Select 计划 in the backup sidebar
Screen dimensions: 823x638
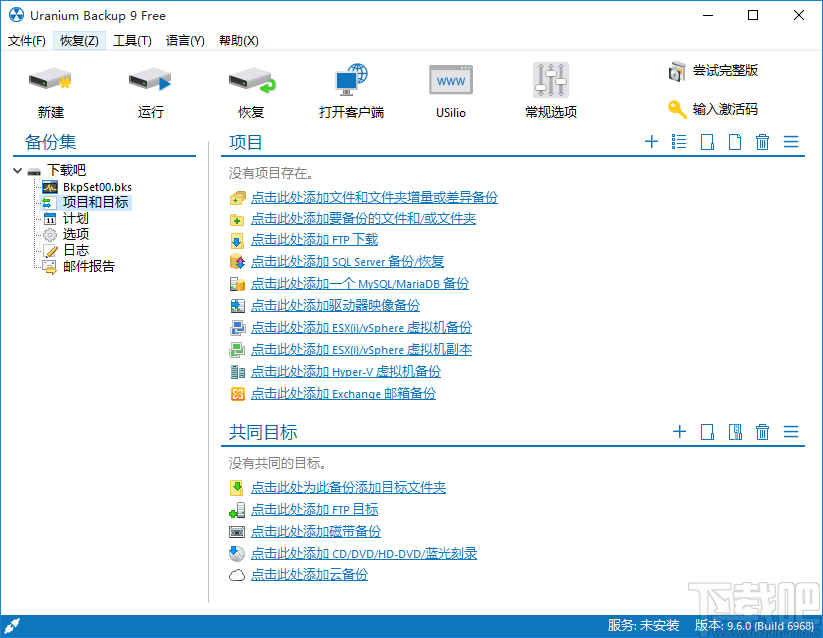[74, 218]
